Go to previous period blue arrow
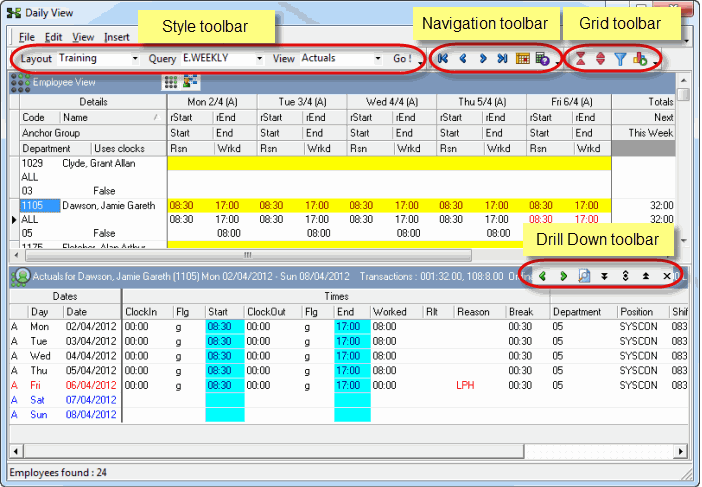Screen dimensions: 702x487 (x=463, y=58)
